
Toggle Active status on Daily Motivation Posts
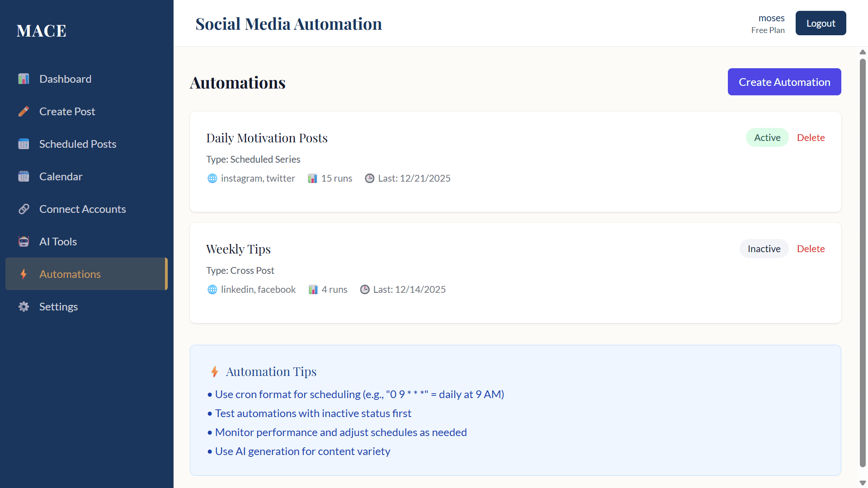[x=767, y=138]
